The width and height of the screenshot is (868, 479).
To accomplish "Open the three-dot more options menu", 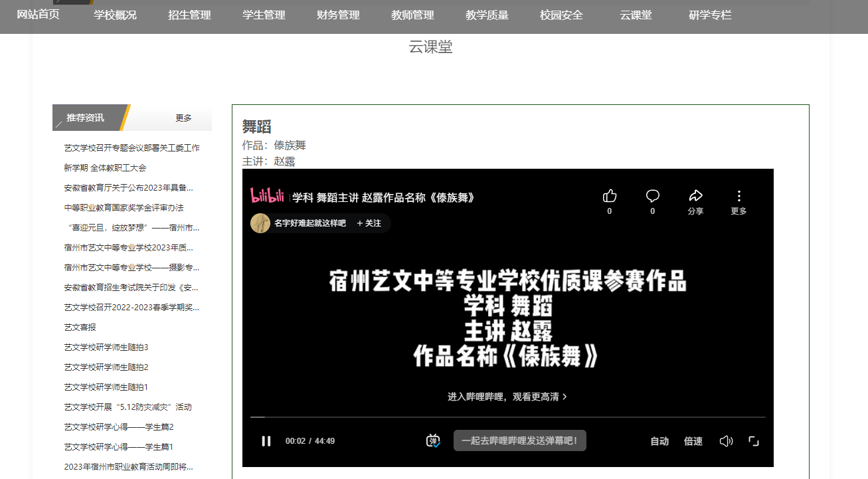I will (738, 196).
